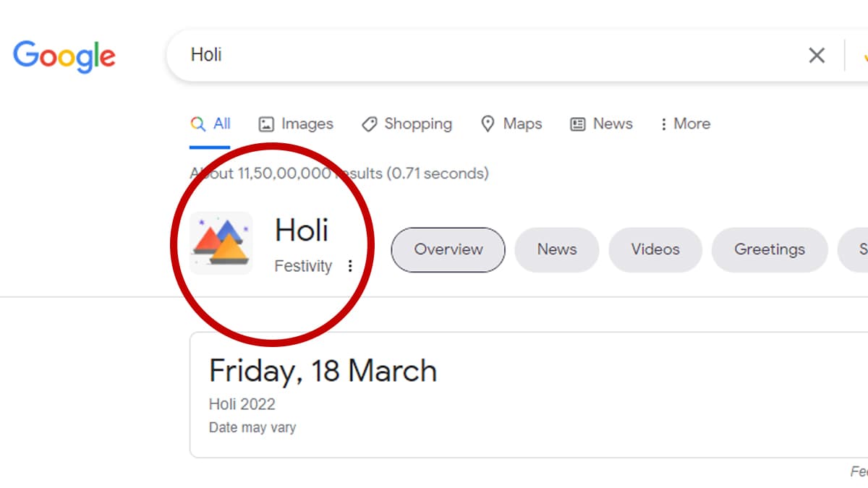Viewport: 868px width, 488px height.
Task: Click the Holi colored powder thumbnail
Action: click(x=221, y=243)
